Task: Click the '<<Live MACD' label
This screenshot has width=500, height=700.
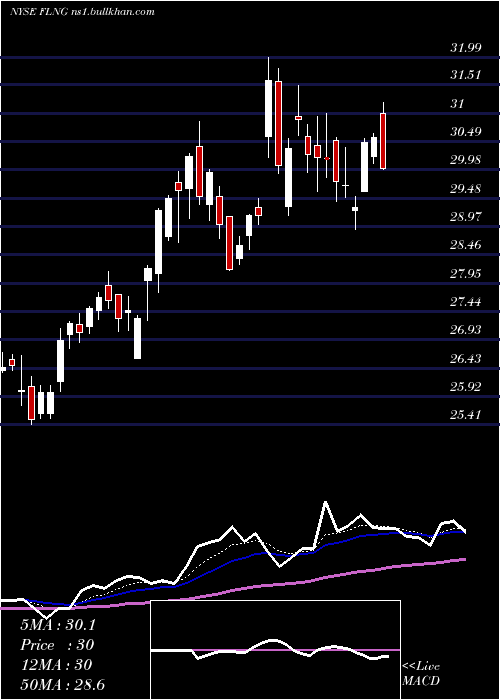Action: (421, 674)
